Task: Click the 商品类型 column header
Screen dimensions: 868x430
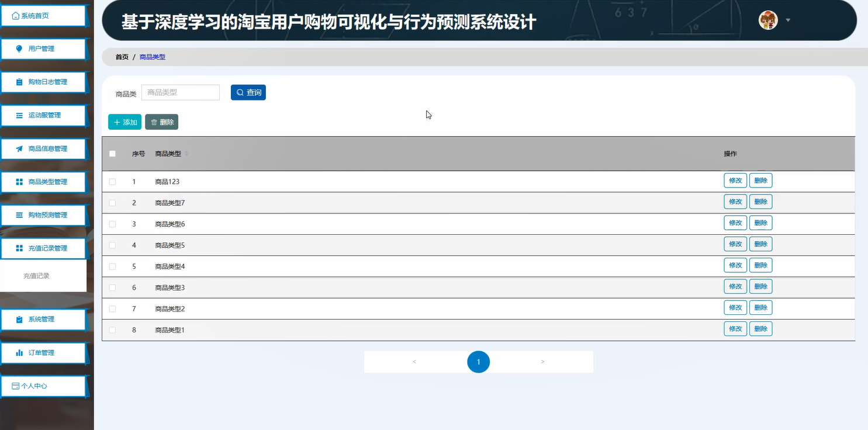Action: coord(168,154)
